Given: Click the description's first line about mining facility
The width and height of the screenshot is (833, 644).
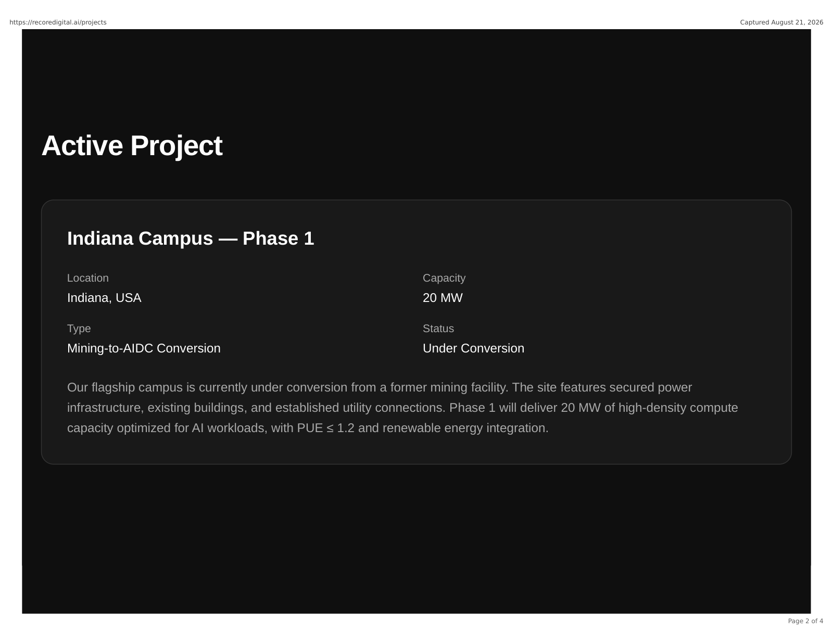Looking at the screenshot, I should pos(380,387).
